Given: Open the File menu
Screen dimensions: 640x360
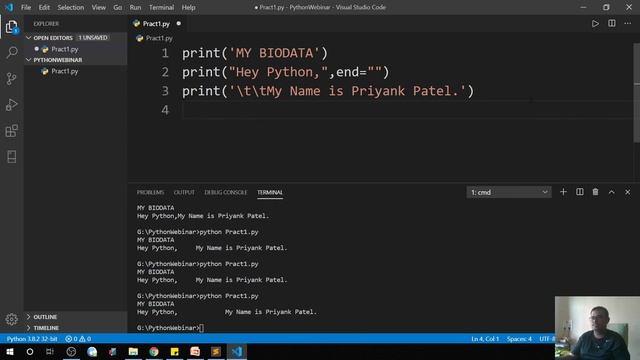Looking at the screenshot, I should coord(26,7).
